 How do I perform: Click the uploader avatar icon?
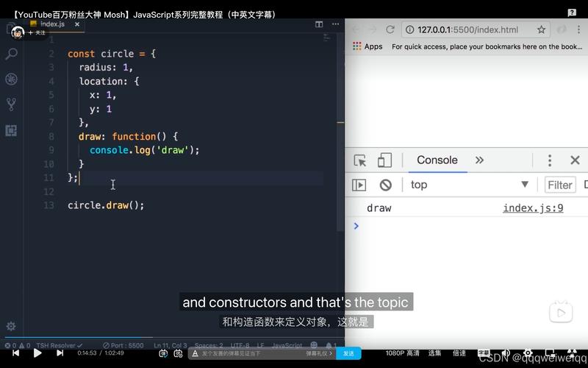pos(17,33)
